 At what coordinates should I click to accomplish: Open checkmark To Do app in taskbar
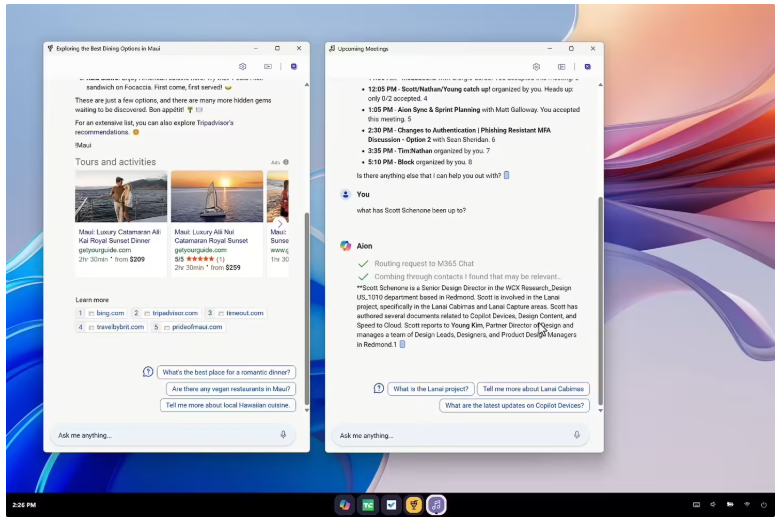pos(391,505)
